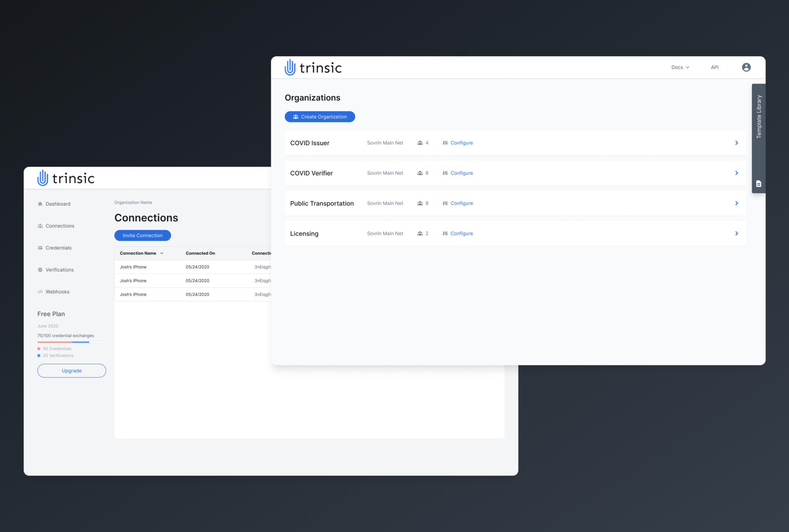Click the user account avatar icon
The image size is (789, 532).
pos(746,67)
